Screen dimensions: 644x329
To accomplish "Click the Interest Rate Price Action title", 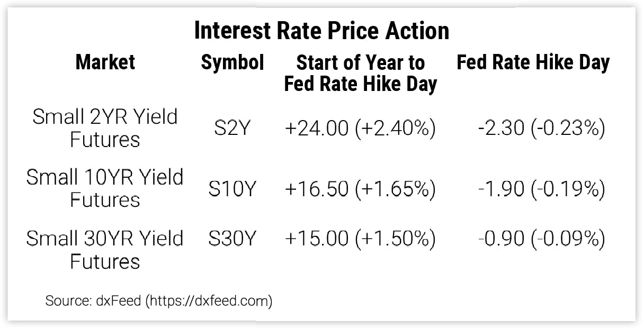I will tap(321, 31).
